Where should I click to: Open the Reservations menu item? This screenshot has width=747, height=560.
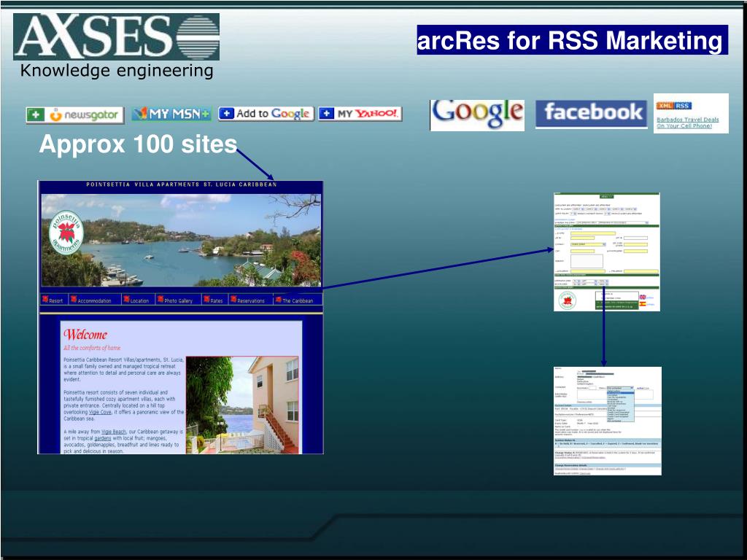click(x=248, y=300)
